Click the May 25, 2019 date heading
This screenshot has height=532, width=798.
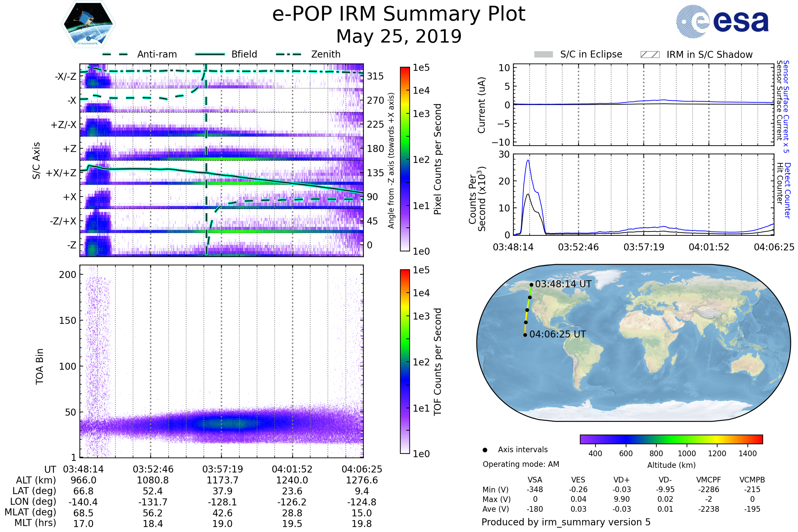(399, 36)
